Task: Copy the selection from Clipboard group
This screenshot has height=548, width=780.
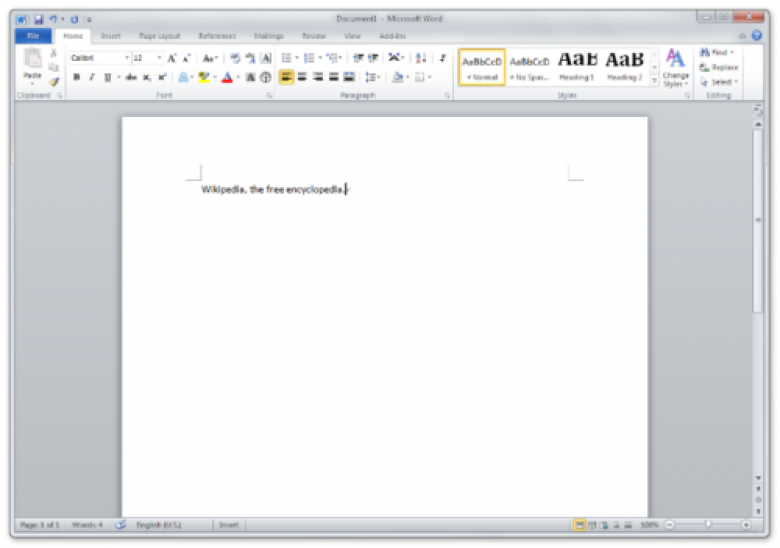Action: pyautogui.click(x=54, y=67)
